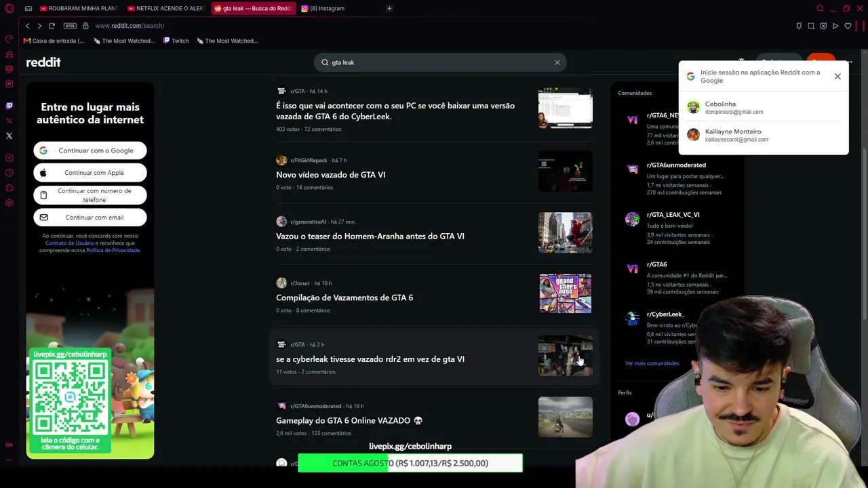
Task: Open r/GTA_LEAK_VC_VI in the Comunidades list
Action: tap(673, 215)
